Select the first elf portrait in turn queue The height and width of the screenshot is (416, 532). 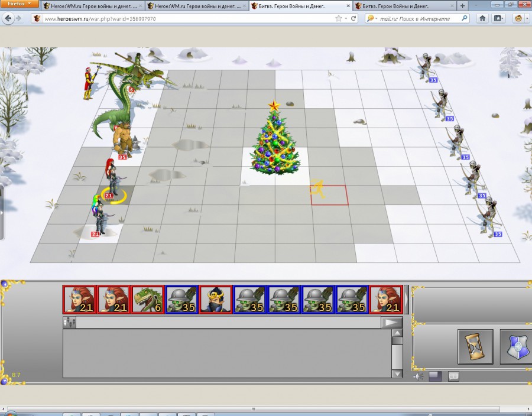tap(80, 300)
